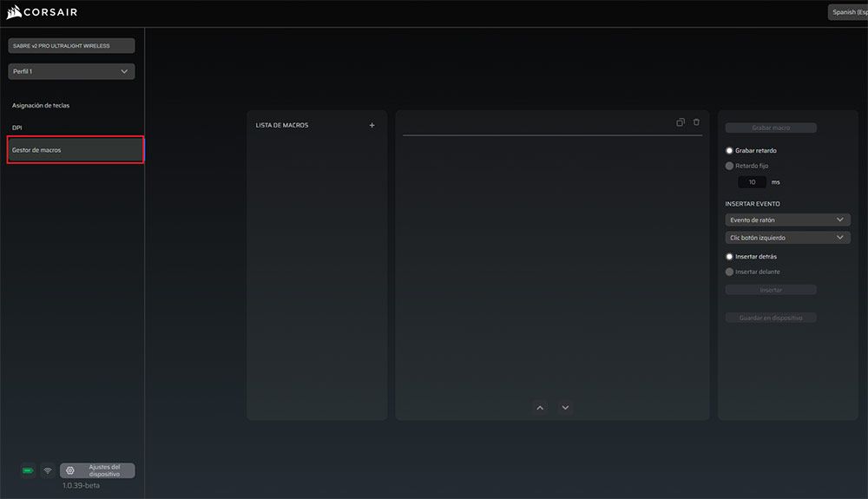Select Insertar detrás radio option
The height and width of the screenshot is (499, 868).
[x=730, y=257]
